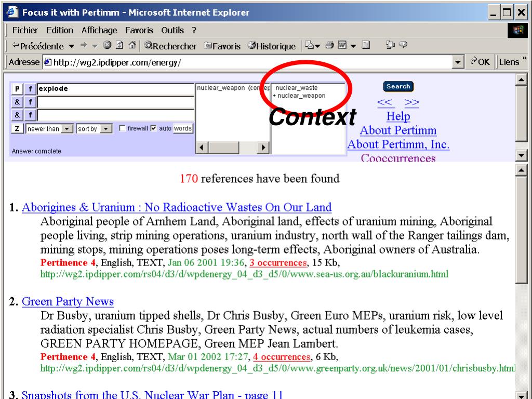The height and width of the screenshot is (399, 532).
Task: Open the Green Party News result link
Action: tap(68, 302)
